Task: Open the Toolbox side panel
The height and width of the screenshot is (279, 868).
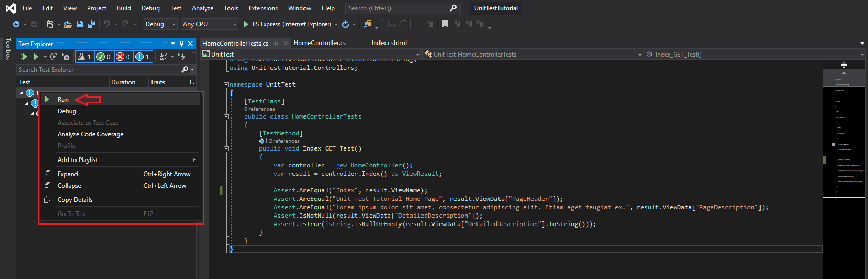Action: click(x=8, y=49)
